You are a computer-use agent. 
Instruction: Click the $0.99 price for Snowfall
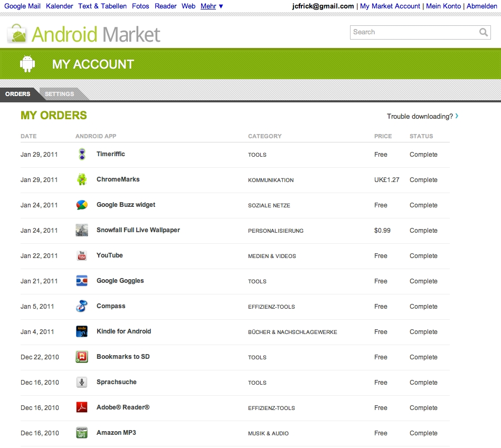pyautogui.click(x=382, y=230)
